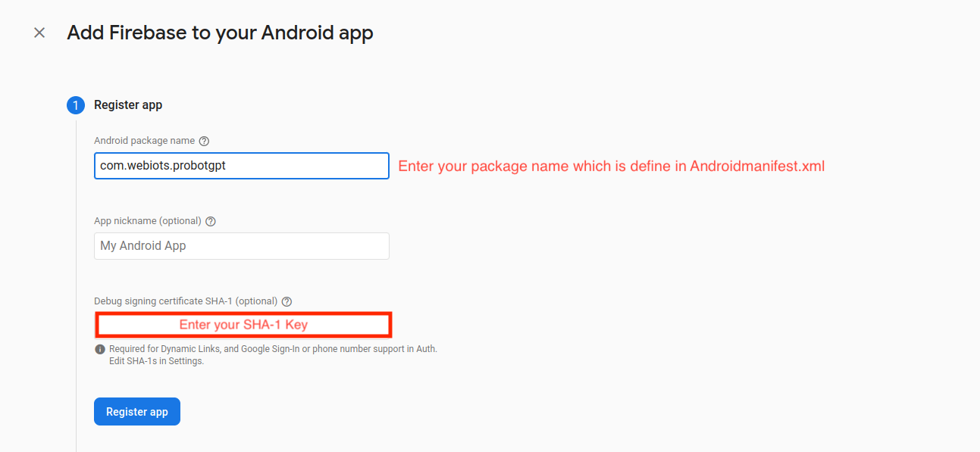Select the step 1 number circle
The width and height of the screenshot is (980, 452).
pos(76,105)
